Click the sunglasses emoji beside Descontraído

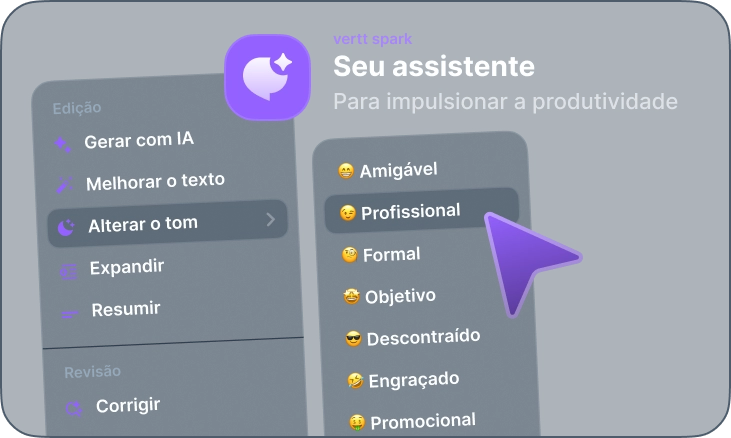(353, 339)
